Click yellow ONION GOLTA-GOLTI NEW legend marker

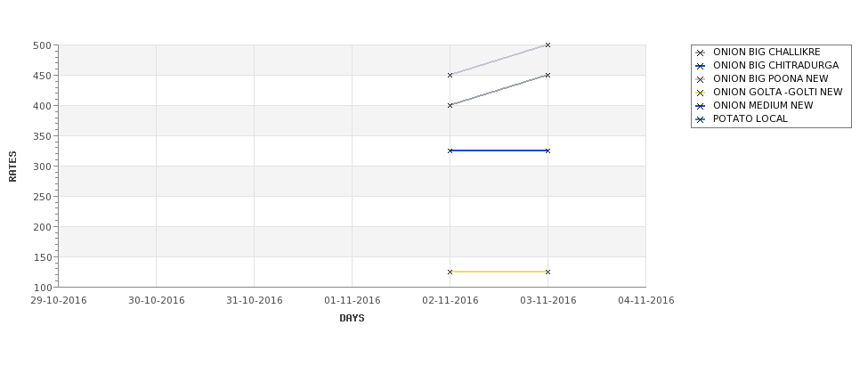701,93
